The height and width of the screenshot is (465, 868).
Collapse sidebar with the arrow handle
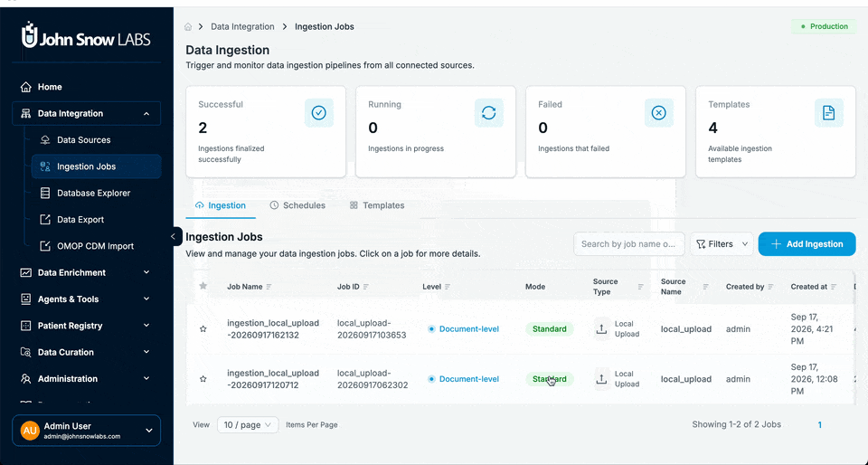174,236
